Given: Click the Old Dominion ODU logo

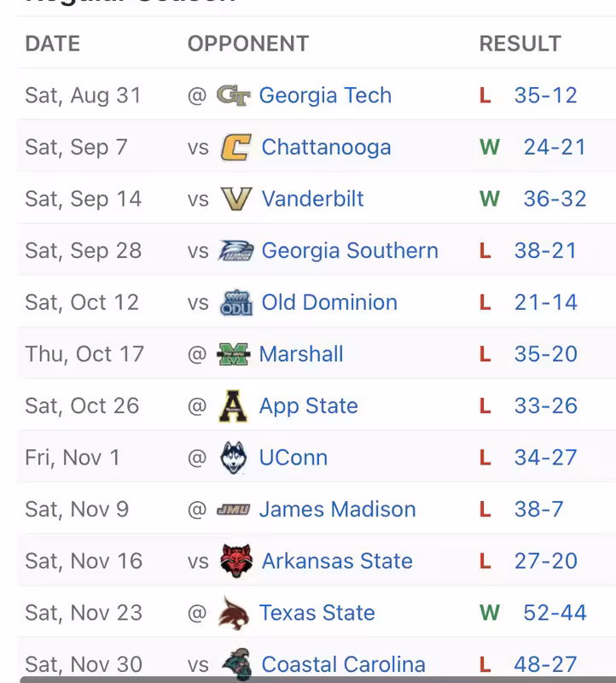Looking at the screenshot, I should [236, 302].
